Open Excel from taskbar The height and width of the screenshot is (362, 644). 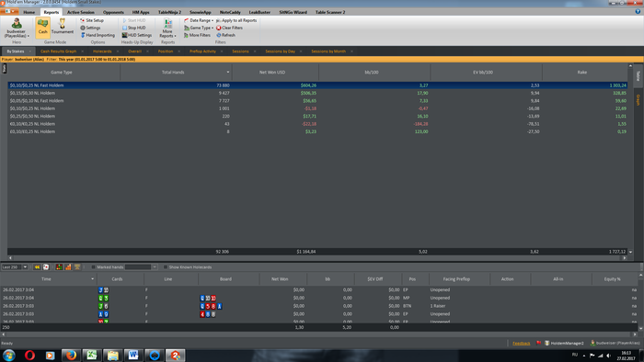pyautogui.click(x=92, y=355)
